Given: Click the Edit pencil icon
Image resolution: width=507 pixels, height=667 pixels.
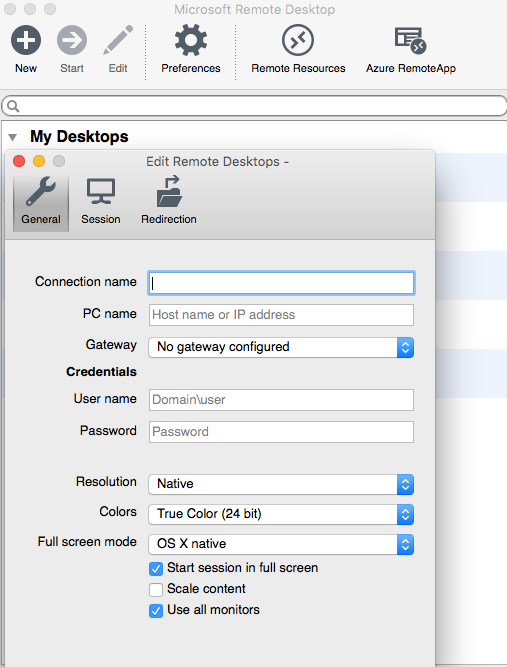Looking at the screenshot, I should pos(118,40).
